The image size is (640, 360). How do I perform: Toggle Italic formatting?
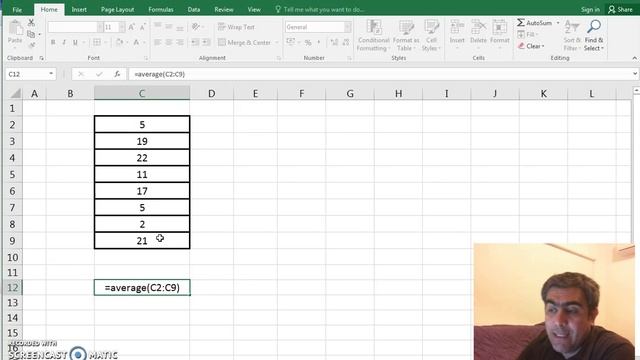[64, 42]
